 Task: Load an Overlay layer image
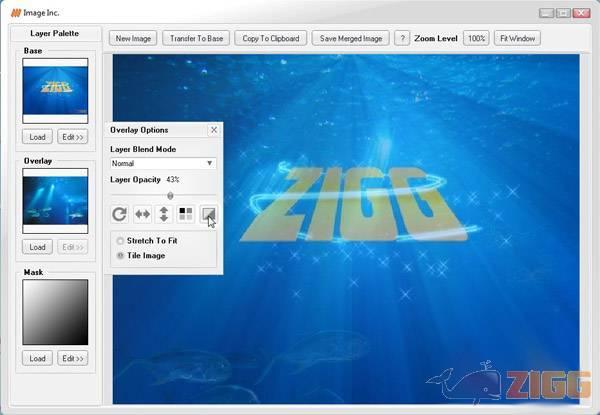click(x=37, y=247)
